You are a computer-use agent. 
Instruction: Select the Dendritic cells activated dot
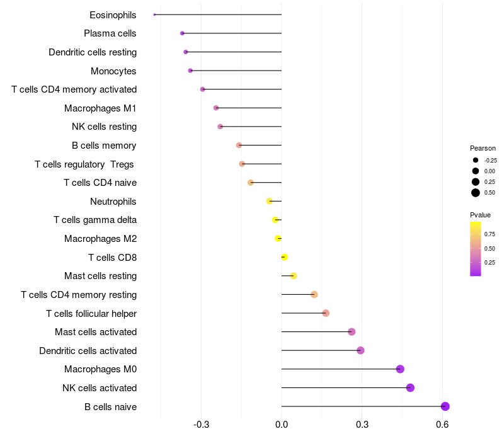360,350
